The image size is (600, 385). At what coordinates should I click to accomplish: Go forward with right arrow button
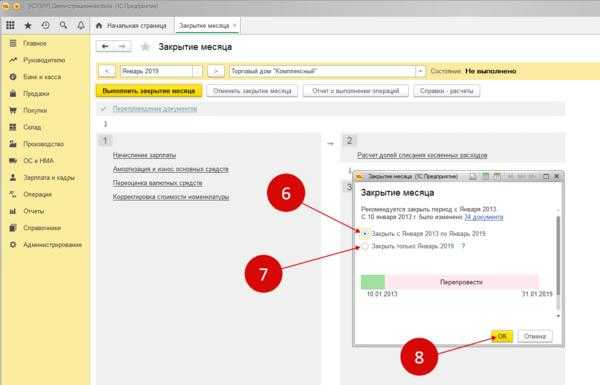point(122,47)
